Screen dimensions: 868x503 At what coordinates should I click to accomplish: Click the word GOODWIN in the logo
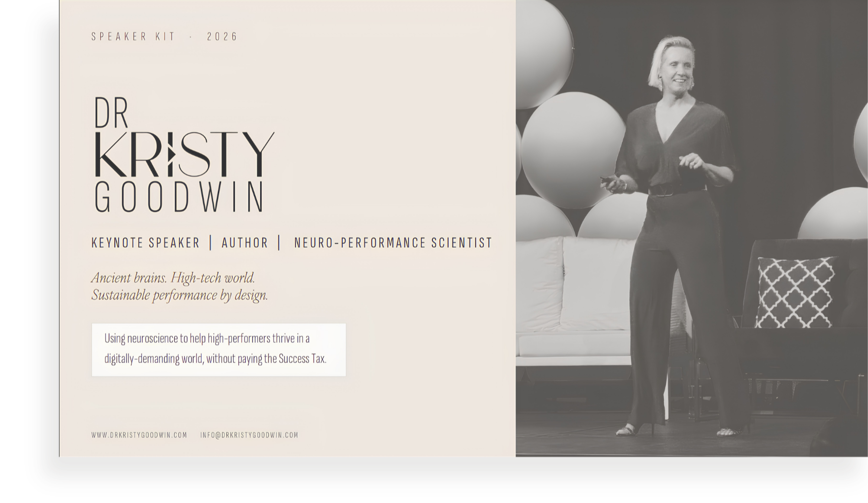click(180, 197)
